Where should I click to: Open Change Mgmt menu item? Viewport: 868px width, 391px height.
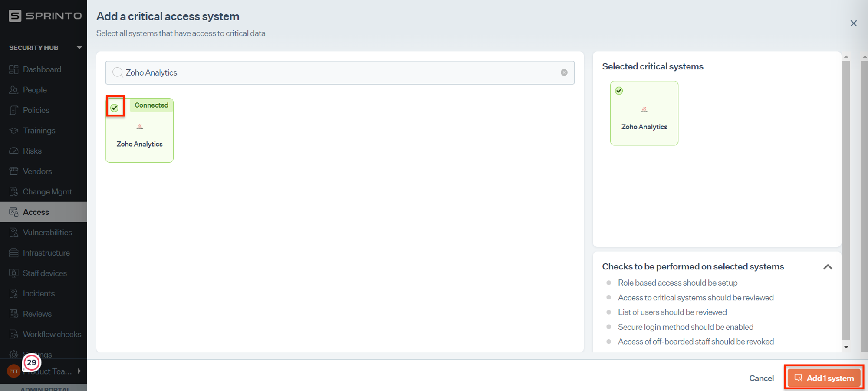[x=43, y=192]
